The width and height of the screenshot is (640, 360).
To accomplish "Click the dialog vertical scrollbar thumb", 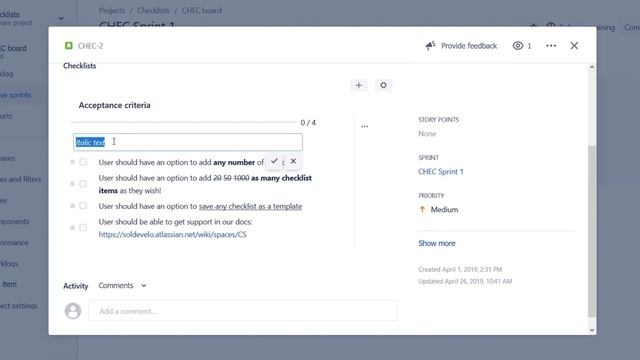I will click(x=592, y=231).
